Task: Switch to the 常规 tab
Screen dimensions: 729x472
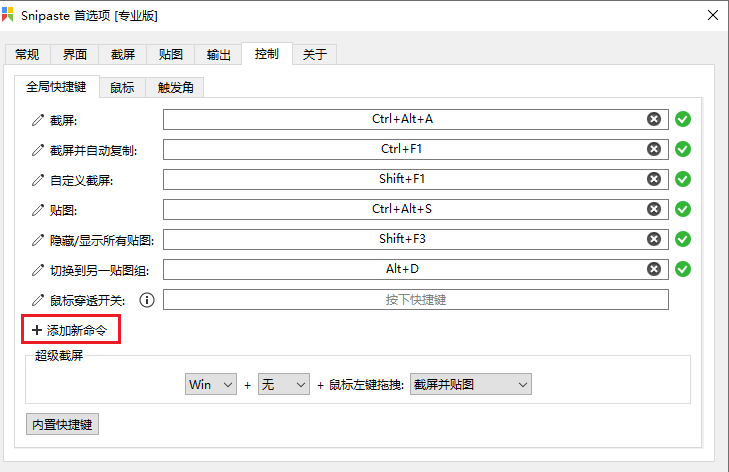Action: point(27,54)
